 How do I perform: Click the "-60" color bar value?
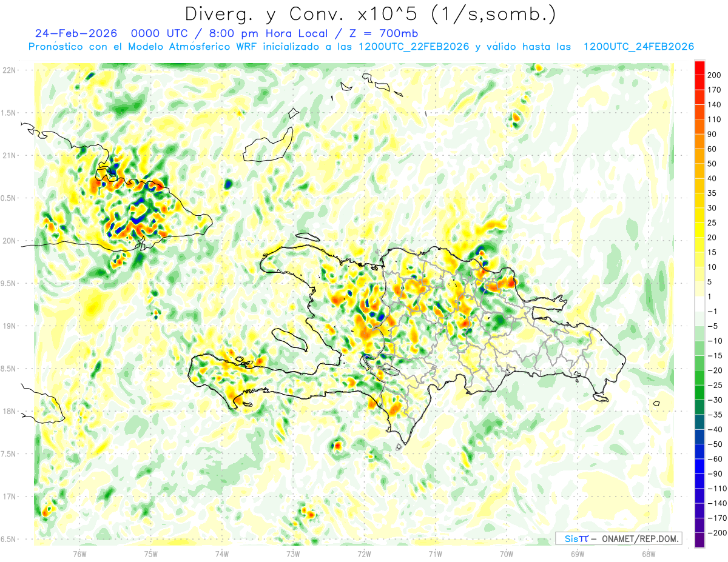pyautogui.click(x=715, y=459)
